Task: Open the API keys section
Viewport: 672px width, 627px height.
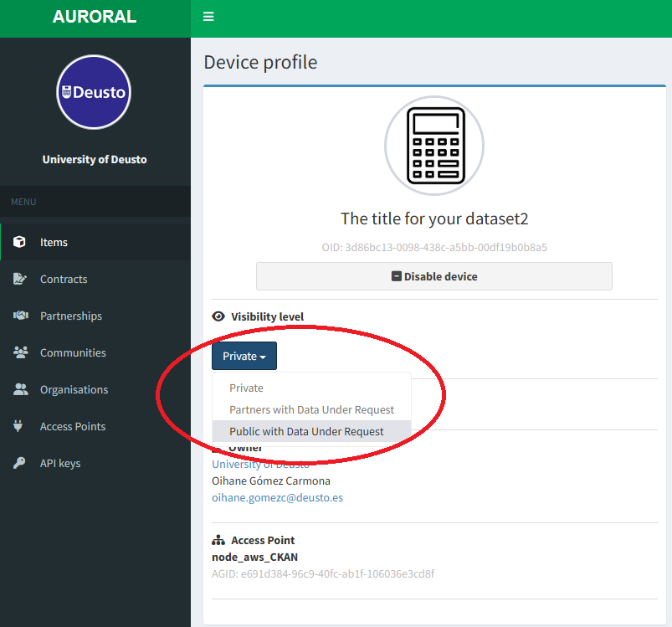Action: coord(95,463)
